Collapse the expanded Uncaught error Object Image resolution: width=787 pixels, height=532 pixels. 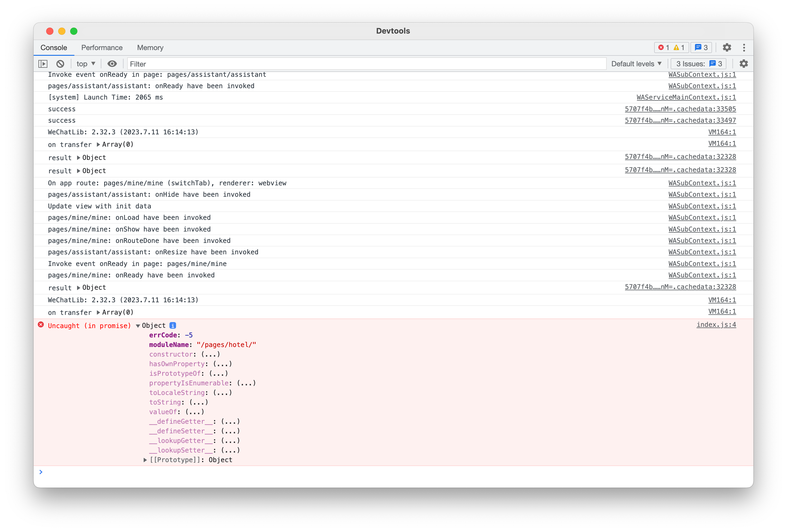pos(138,326)
